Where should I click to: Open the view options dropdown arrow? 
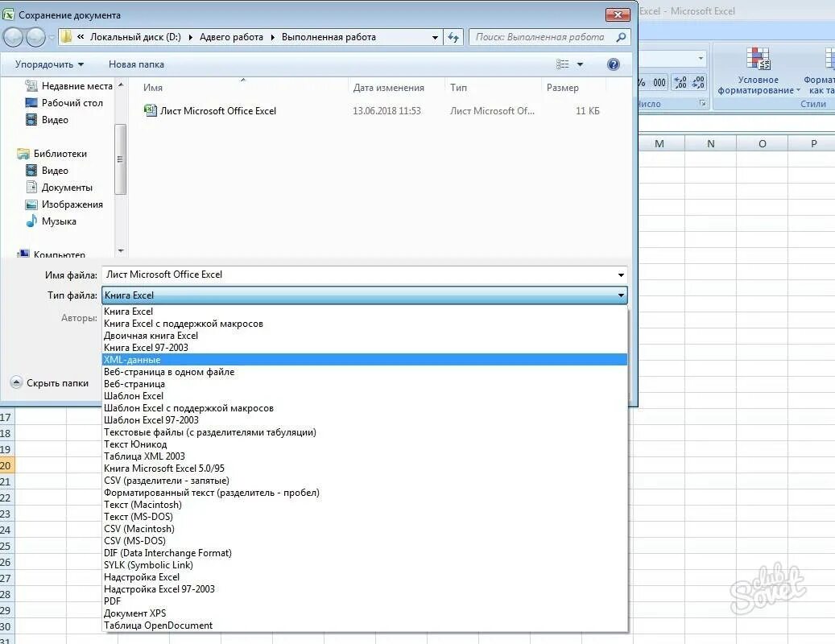click(x=580, y=64)
